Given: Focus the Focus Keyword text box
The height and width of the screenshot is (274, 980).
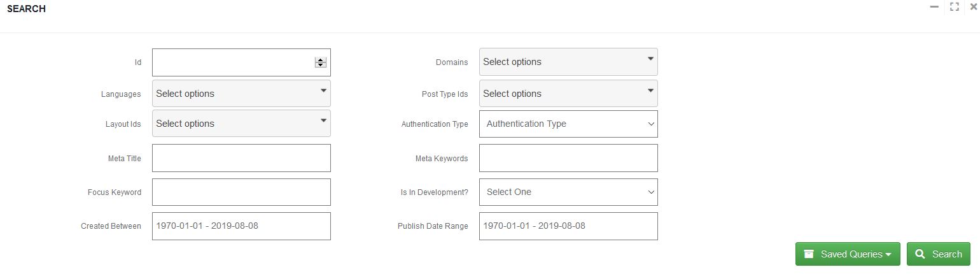Looking at the screenshot, I should click(x=241, y=192).
